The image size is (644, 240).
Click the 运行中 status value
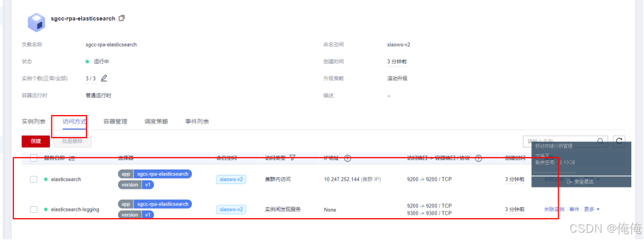coord(101,62)
